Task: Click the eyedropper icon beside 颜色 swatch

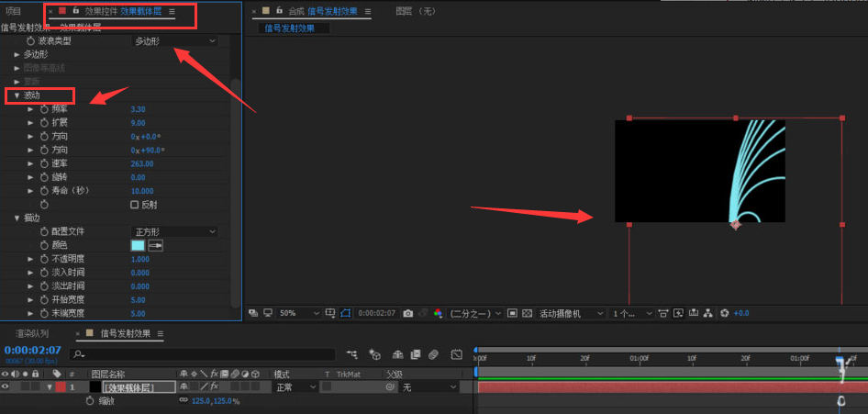Action: coord(155,245)
